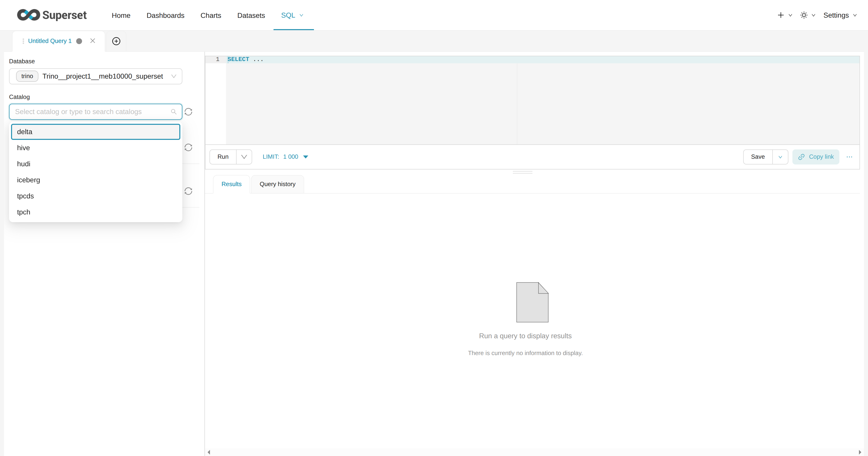Viewport: 868px width, 456px height.
Task: Choose the hive catalog
Action: [96, 148]
